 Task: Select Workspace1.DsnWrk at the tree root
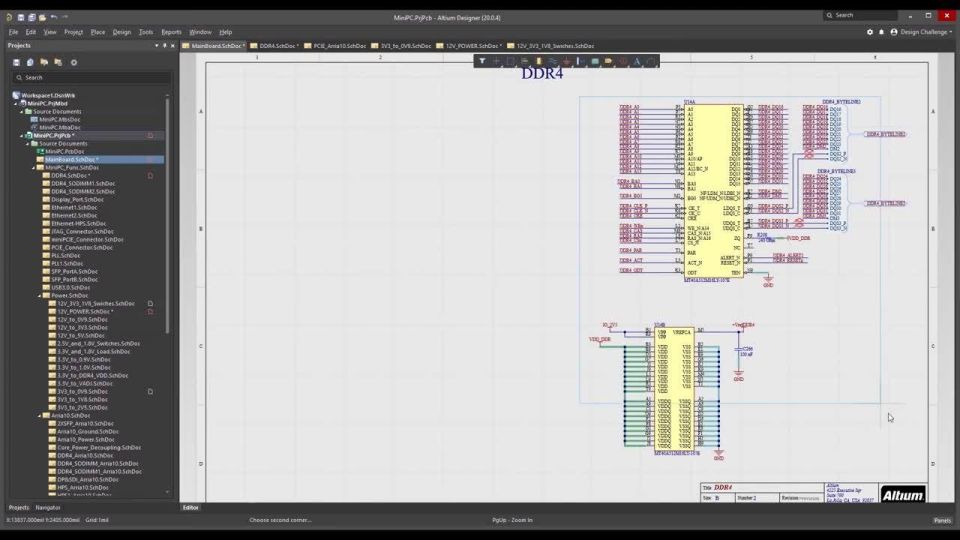48,96
